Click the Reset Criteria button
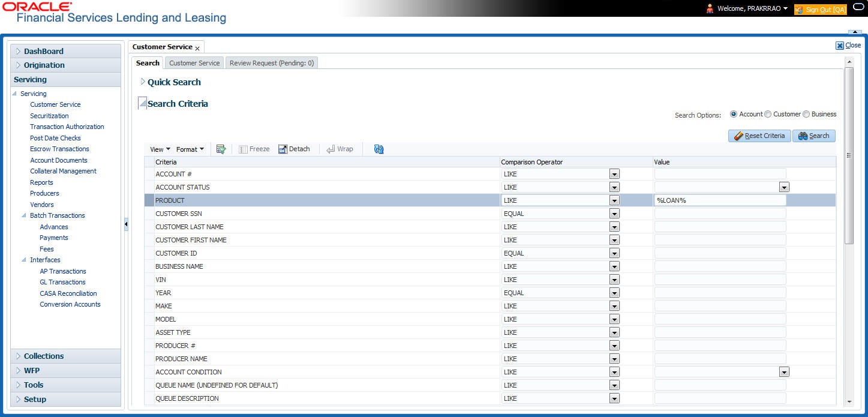The height and width of the screenshot is (417, 868). pos(759,136)
